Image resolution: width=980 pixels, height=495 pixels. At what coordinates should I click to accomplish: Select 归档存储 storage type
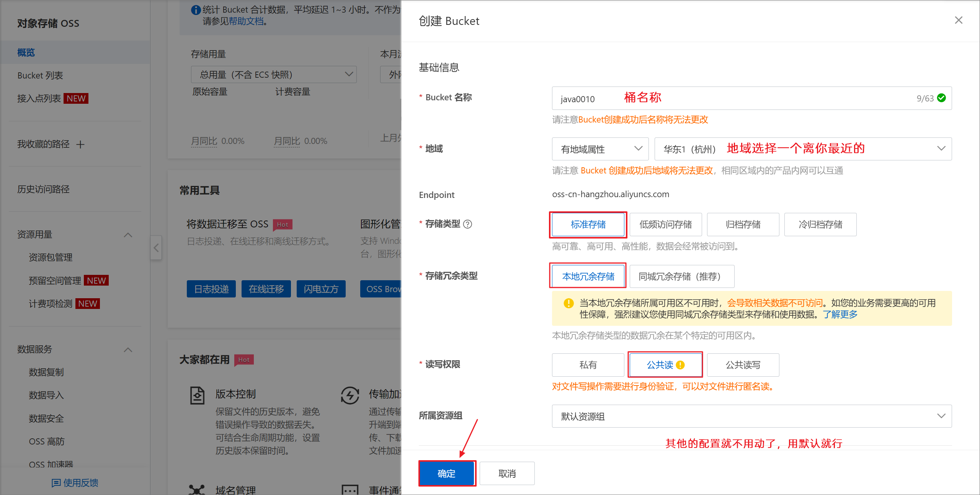point(743,224)
